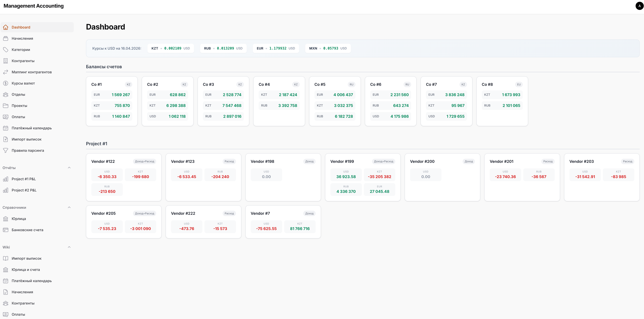Open the Project #2 P&L report
The image size is (644, 319).
(24, 190)
